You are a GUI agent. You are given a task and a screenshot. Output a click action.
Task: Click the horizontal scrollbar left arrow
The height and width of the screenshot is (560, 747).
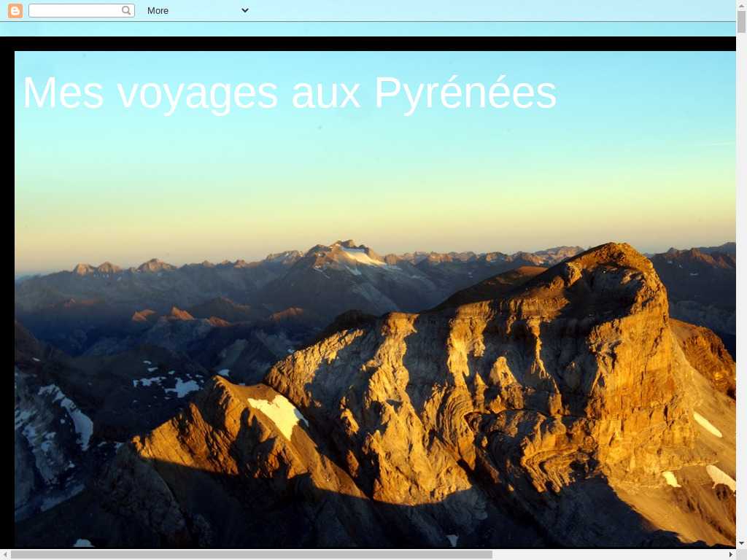point(5,555)
